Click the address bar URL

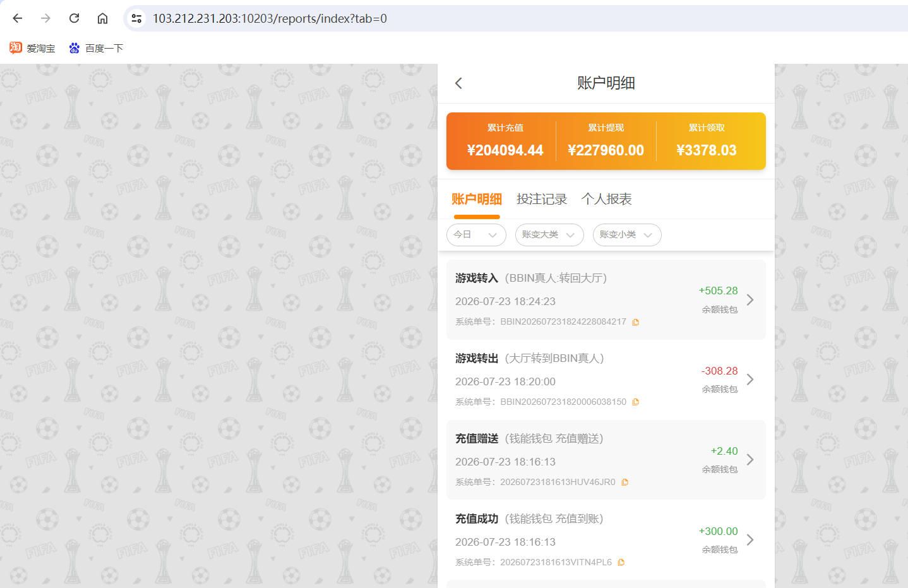tap(270, 18)
